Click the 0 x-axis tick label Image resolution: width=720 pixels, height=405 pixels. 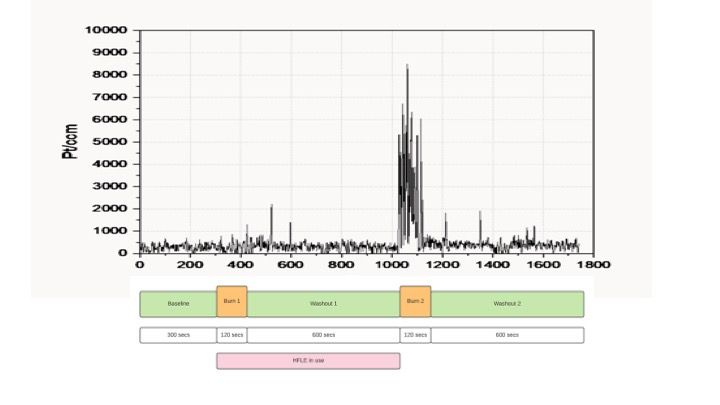click(139, 265)
